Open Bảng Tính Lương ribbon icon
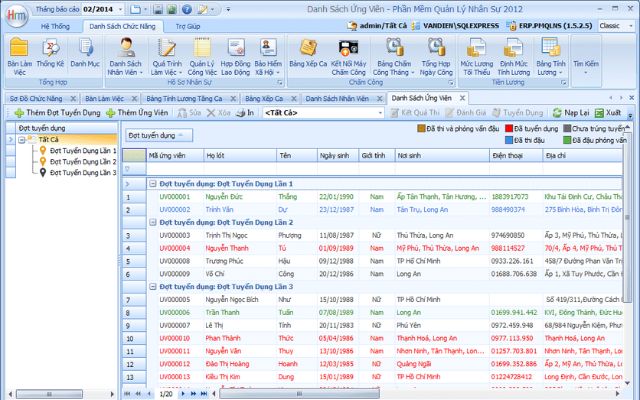 [x=551, y=56]
